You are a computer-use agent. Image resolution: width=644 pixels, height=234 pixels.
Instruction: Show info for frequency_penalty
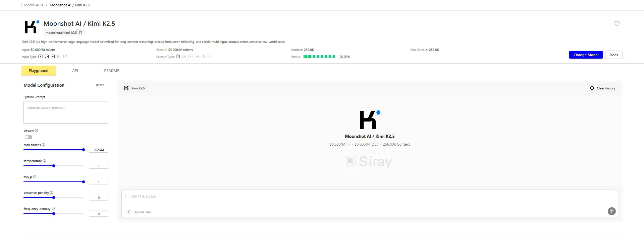53,209
